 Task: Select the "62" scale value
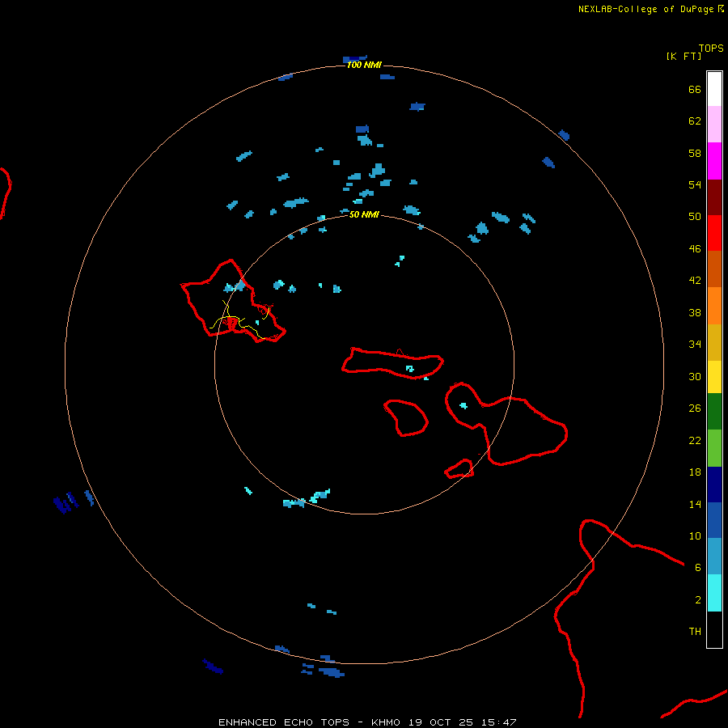tap(695, 121)
